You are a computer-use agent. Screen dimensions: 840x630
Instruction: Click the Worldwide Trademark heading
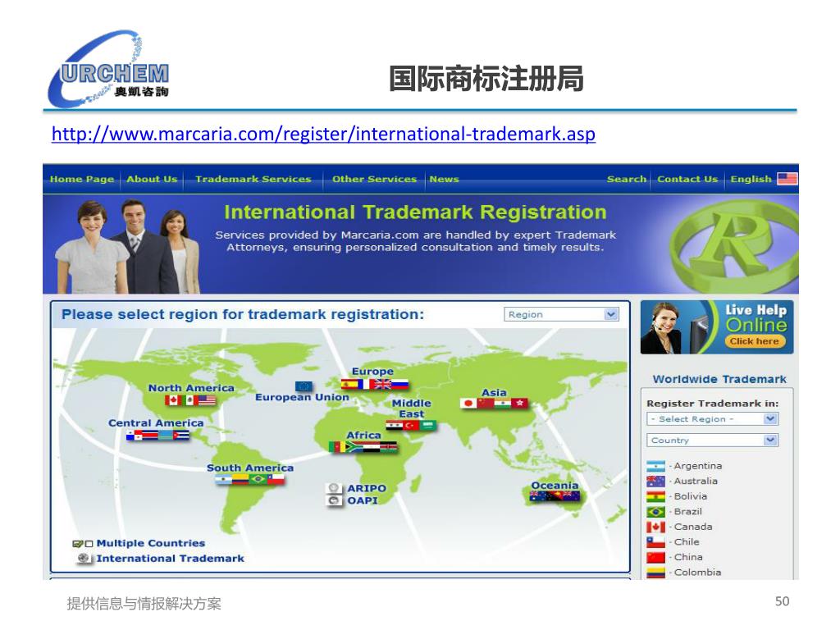[x=719, y=379]
